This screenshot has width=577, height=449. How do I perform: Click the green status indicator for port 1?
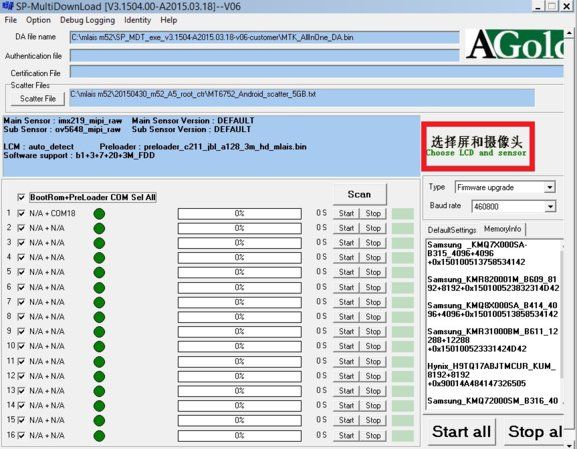pyautogui.click(x=99, y=214)
